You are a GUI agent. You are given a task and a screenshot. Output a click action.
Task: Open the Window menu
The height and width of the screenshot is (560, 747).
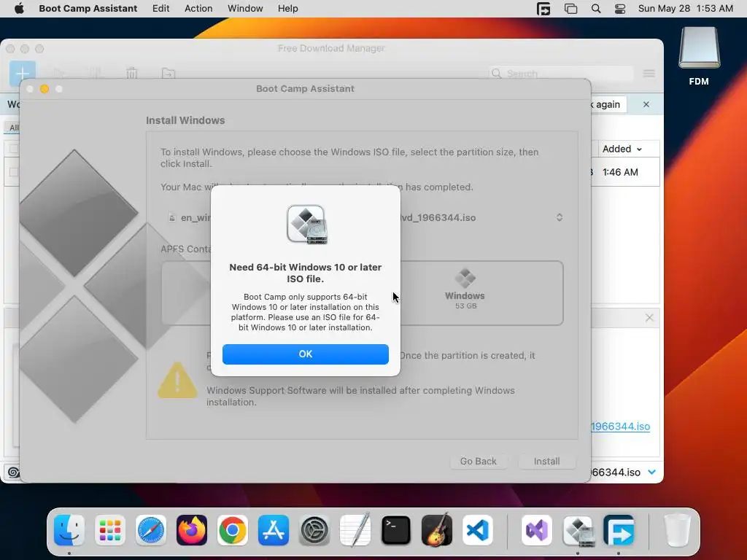click(x=245, y=8)
